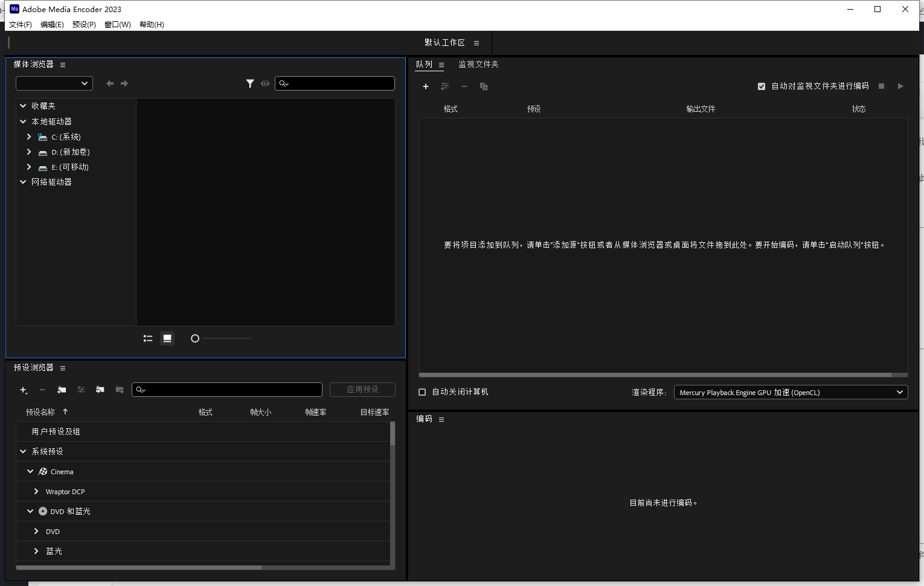Expand the DVD preset item
This screenshot has height=586, width=924.
(36, 532)
